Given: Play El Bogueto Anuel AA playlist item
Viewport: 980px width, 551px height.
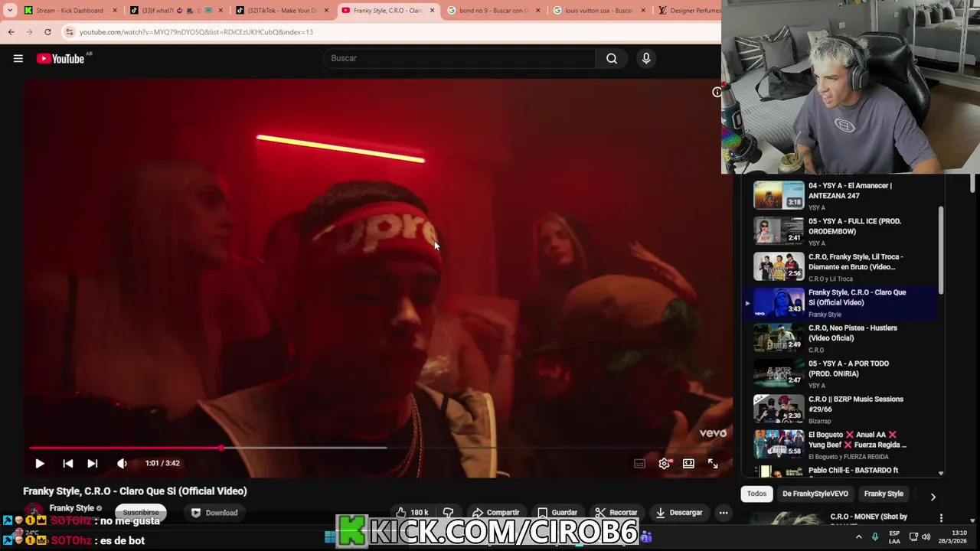Looking at the screenshot, I should coord(842,445).
